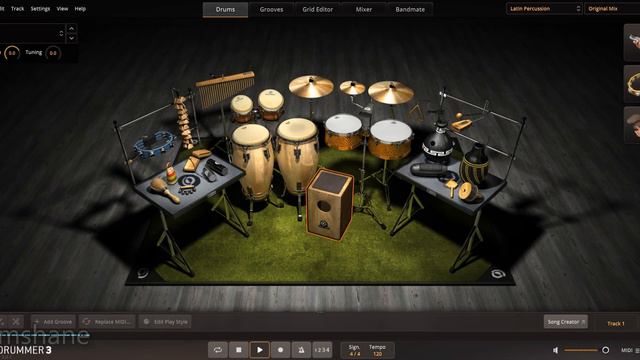Viewport: 640px width, 360px height.
Task: Open the hat character thumbnail in right sidebar
Action: [x=632, y=125]
